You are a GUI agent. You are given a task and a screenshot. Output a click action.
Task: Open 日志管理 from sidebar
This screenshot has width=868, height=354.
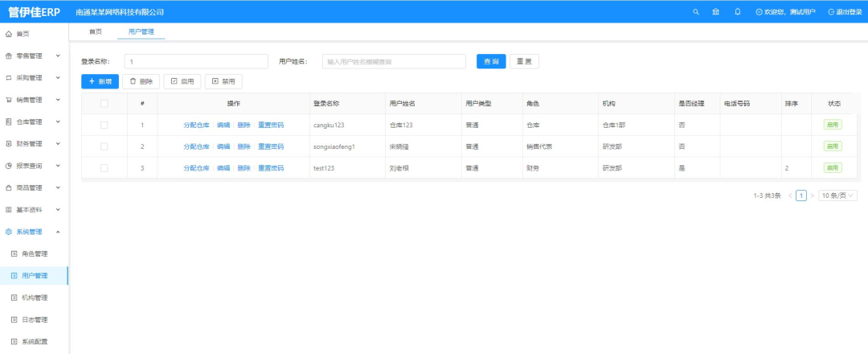[35, 319]
